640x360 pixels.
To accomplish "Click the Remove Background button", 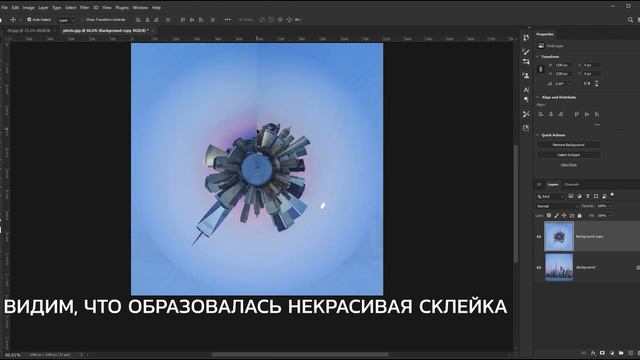I will [568, 145].
